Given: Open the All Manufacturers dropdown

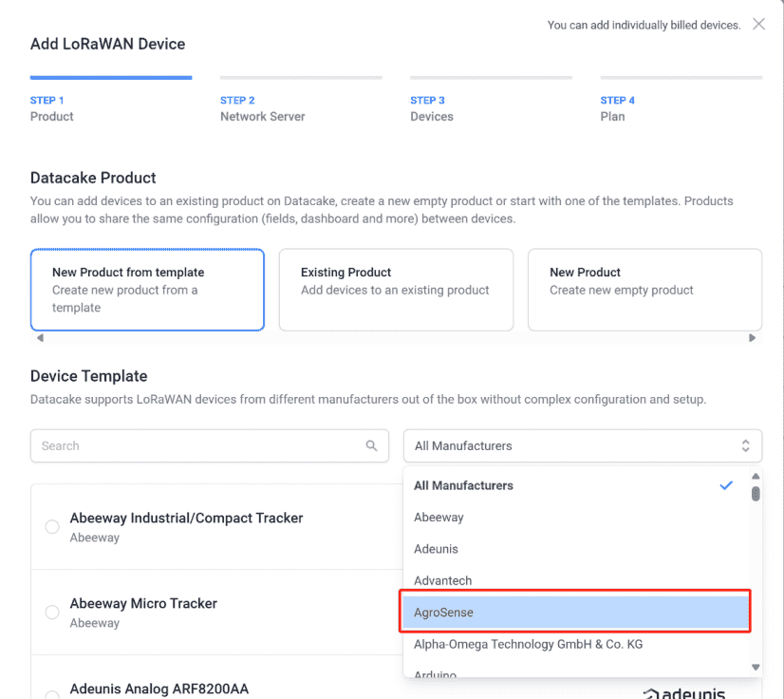Looking at the screenshot, I should tap(583, 445).
